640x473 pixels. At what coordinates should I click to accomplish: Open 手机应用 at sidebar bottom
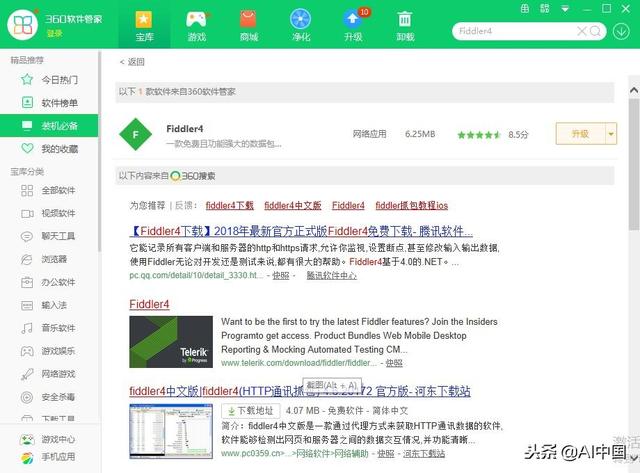48,457
